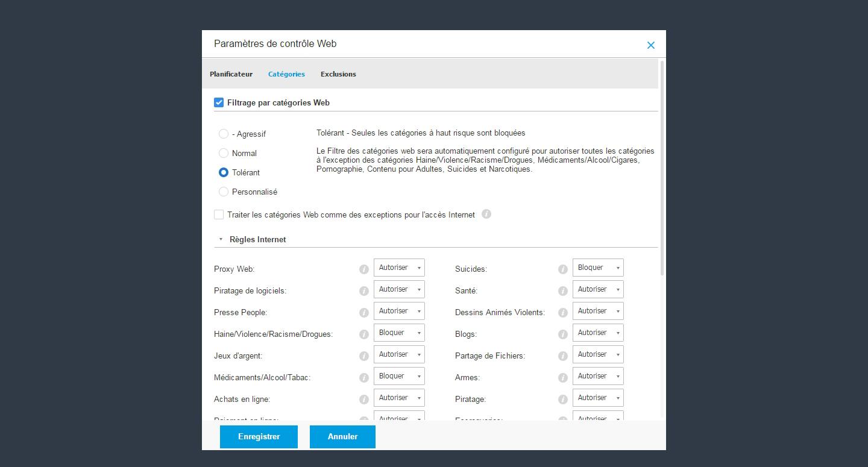Click info icon next to Blogs

tap(562, 334)
